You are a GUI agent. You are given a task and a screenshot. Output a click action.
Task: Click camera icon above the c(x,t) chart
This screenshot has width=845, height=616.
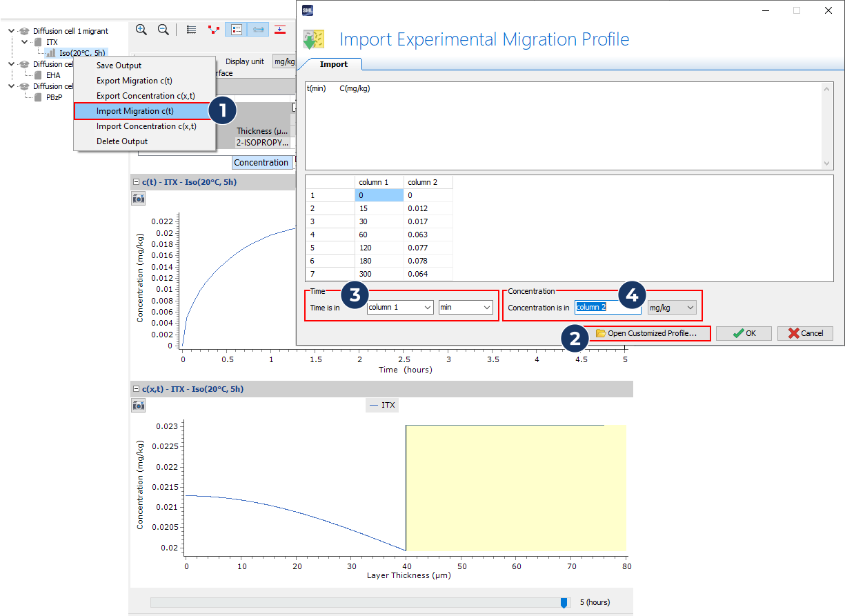pos(139,406)
